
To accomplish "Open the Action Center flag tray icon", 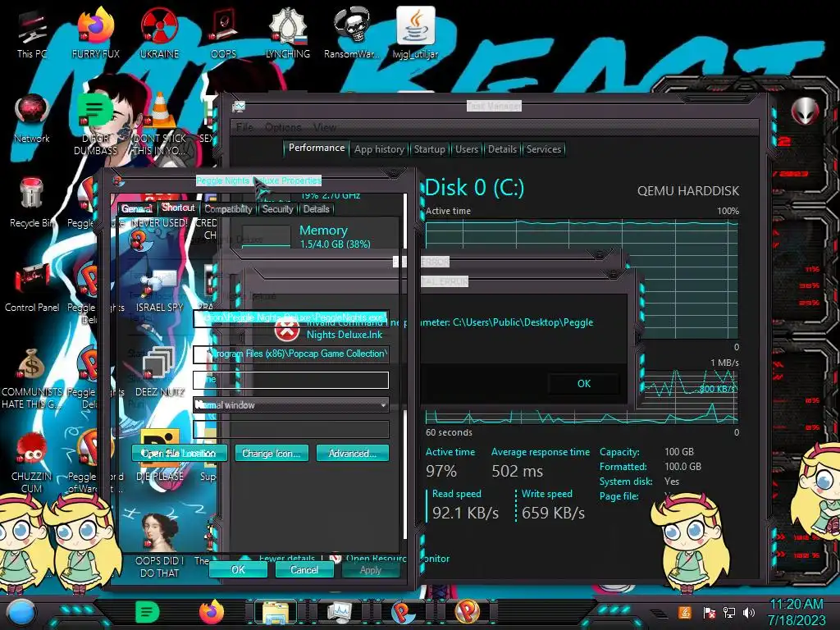I will (x=710, y=612).
